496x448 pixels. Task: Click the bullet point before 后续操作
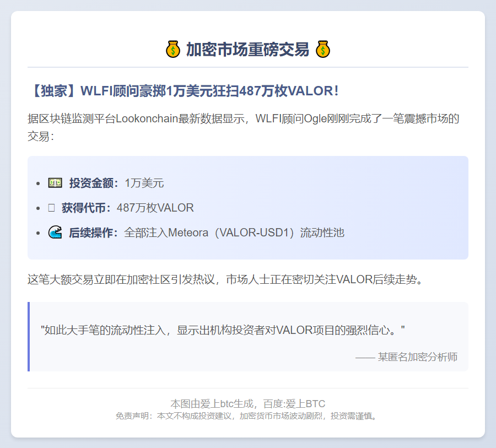tap(37, 232)
